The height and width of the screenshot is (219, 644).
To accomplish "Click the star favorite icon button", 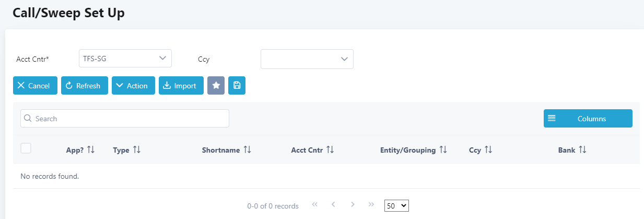I will (216, 86).
